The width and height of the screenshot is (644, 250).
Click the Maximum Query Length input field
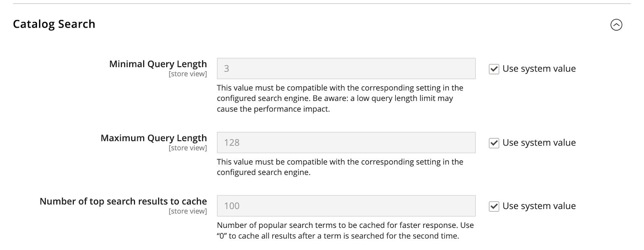coord(346,142)
